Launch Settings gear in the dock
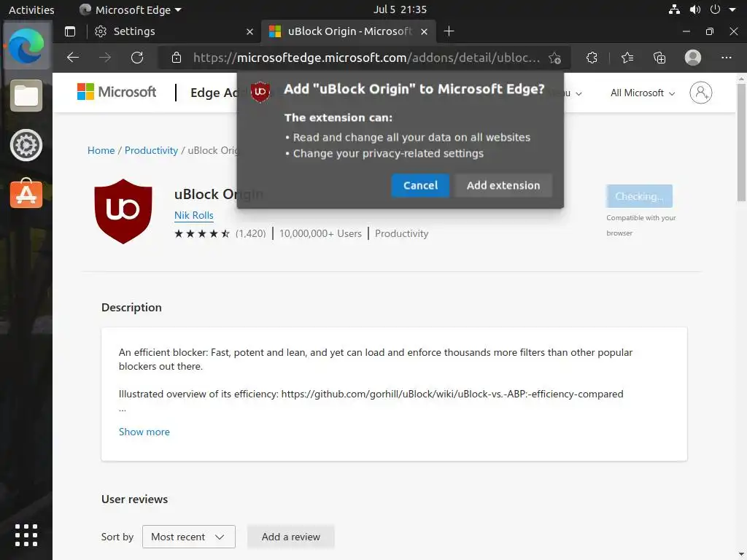 26,145
